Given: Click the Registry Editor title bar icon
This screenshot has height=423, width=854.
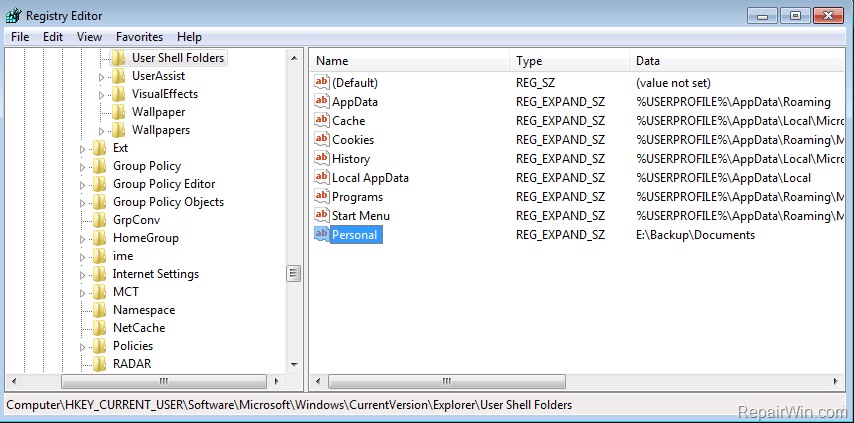Looking at the screenshot, I should (x=13, y=15).
